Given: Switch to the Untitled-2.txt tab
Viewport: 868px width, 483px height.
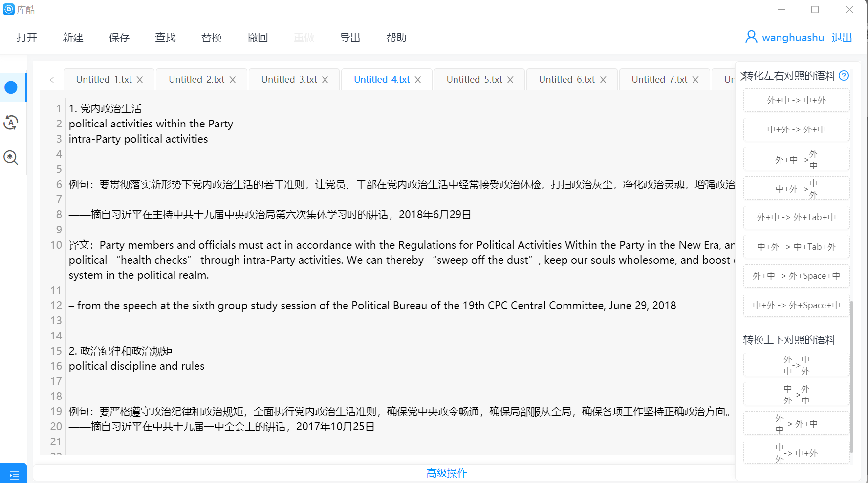Looking at the screenshot, I should pyautogui.click(x=196, y=80).
